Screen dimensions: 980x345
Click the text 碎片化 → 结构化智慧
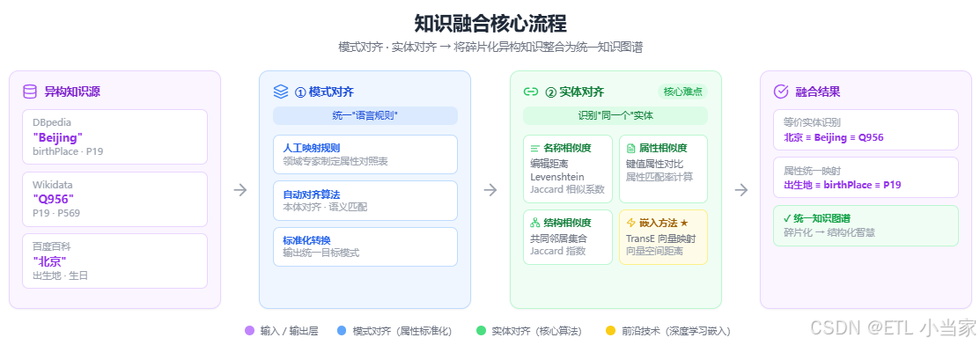(x=829, y=231)
